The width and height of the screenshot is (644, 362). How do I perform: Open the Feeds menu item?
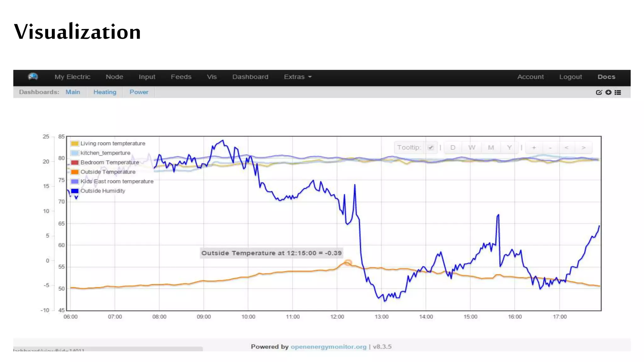[181, 77]
